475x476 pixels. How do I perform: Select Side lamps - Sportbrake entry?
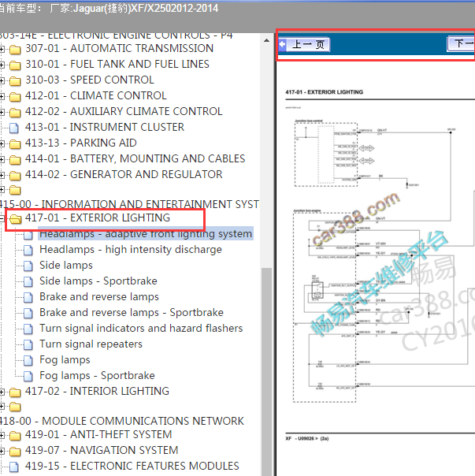pyautogui.click(x=98, y=281)
